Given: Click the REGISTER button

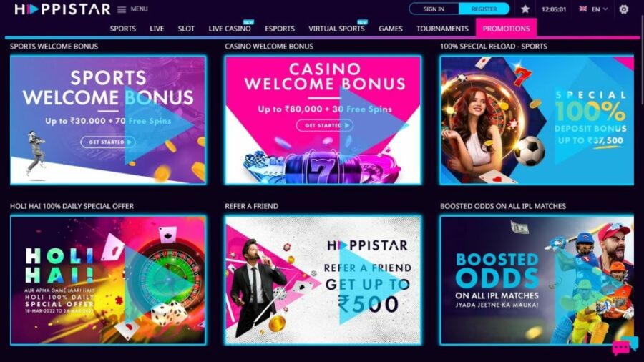Looking at the screenshot, I should tap(484, 9).
